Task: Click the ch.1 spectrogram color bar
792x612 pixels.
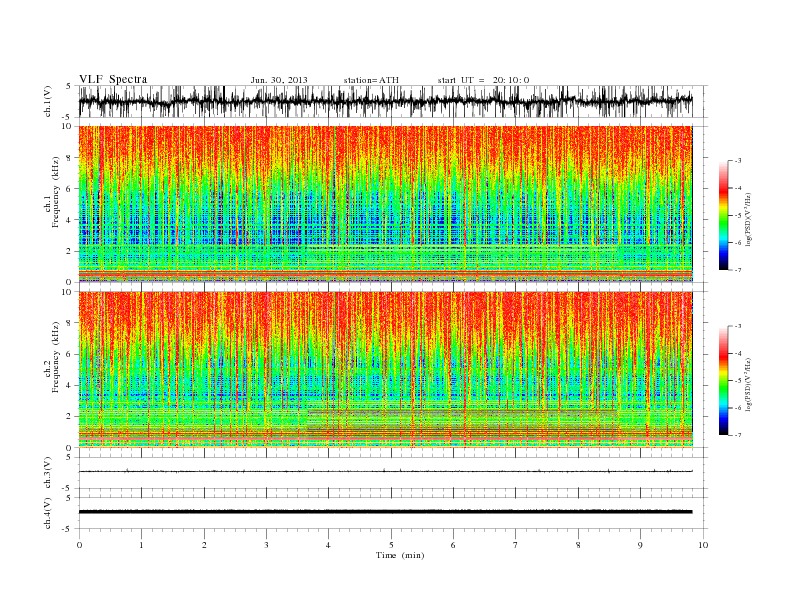Action: click(723, 215)
